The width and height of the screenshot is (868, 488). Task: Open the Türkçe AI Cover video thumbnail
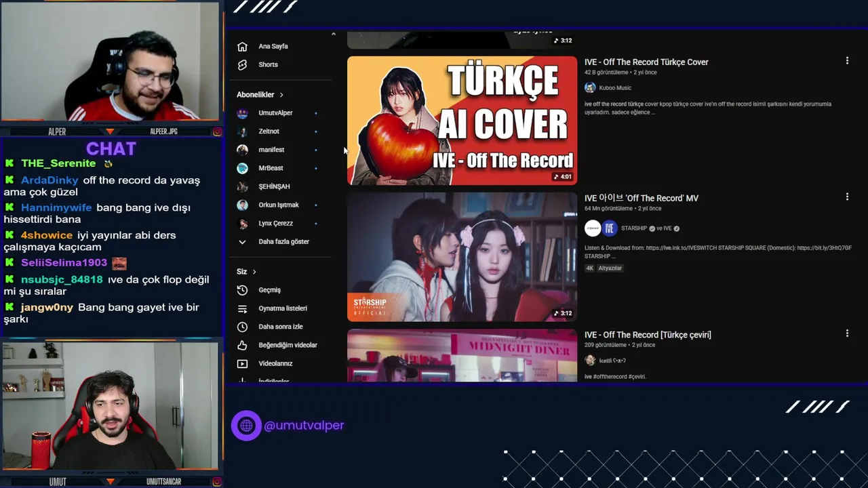coord(462,121)
